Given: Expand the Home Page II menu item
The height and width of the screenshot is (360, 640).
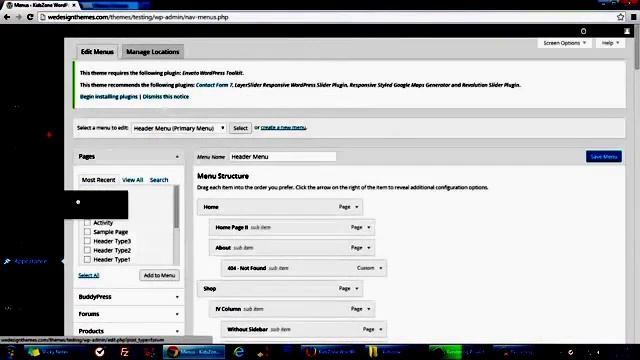Looking at the screenshot, I should point(369,227).
